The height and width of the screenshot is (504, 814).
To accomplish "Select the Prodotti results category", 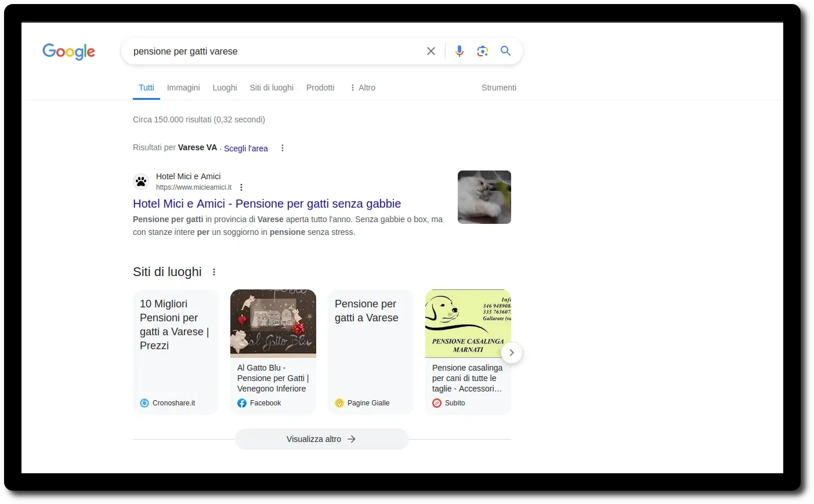I will pyautogui.click(x=320, y=88).
